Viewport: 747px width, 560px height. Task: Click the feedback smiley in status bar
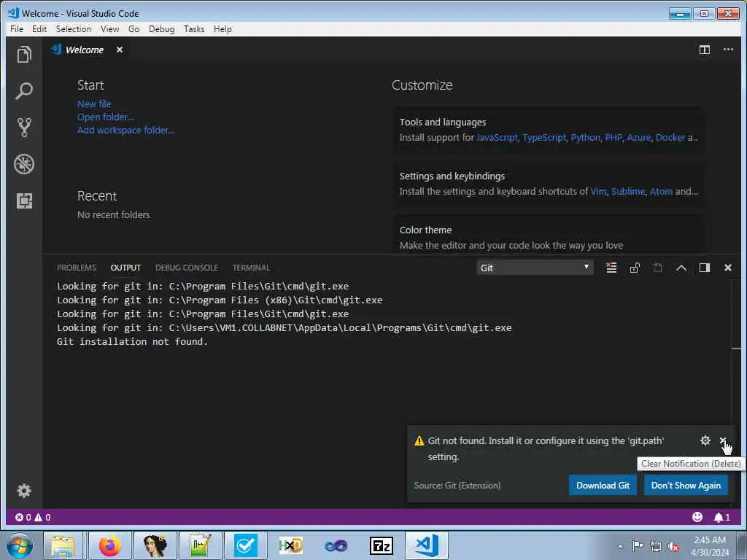click(x=697, y=517)
